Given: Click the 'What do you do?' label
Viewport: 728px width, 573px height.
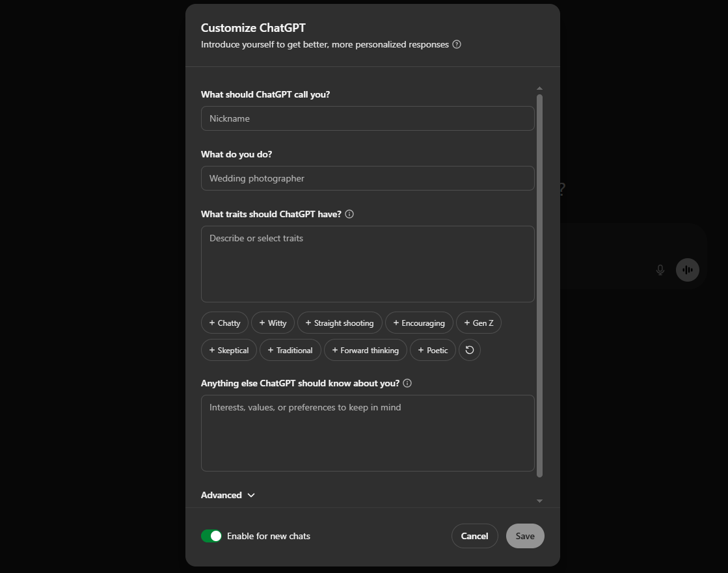Looking at the screenshot, I should pos(236,154).
